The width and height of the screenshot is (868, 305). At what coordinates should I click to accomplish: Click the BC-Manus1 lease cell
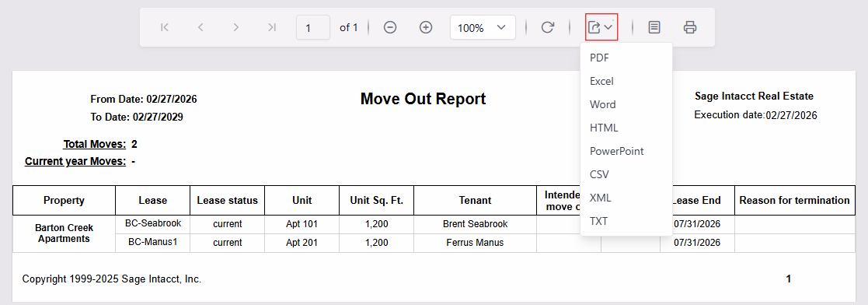pos(153,242)
